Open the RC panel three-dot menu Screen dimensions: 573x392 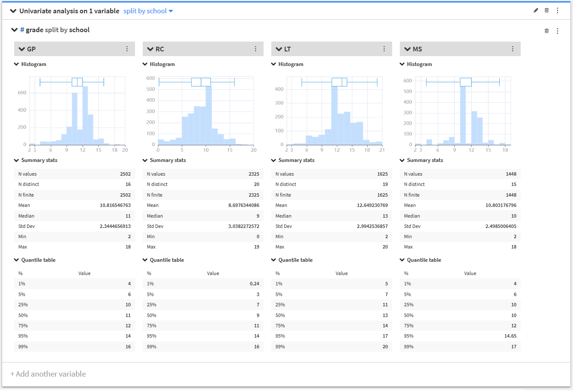pos(255,49)
